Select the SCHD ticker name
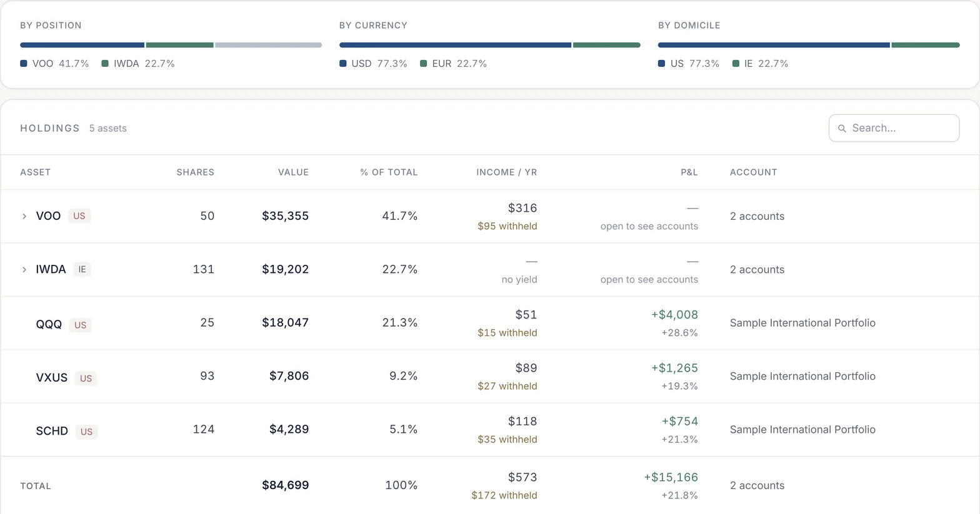This screenshot has width=980, height=514. [52, 431]
